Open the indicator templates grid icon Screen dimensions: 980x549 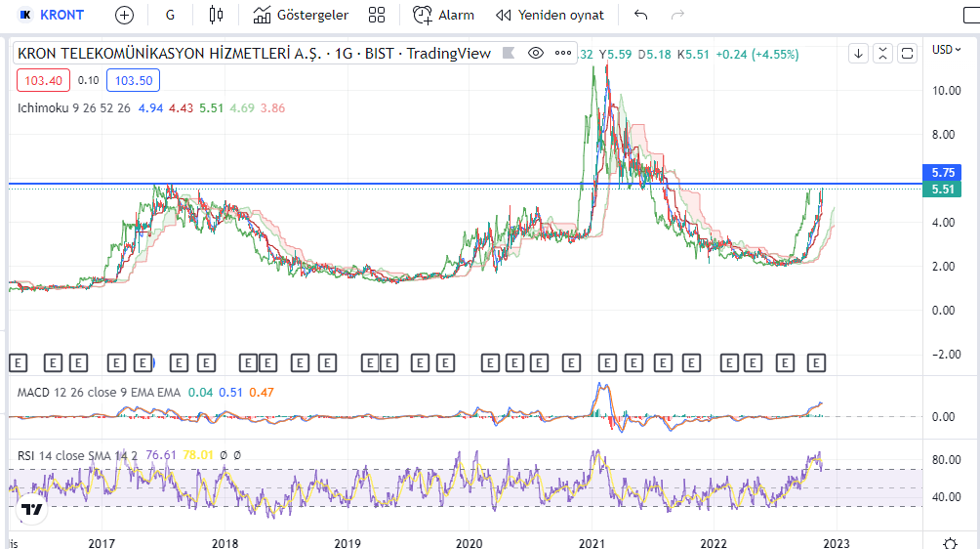[377, 15]
